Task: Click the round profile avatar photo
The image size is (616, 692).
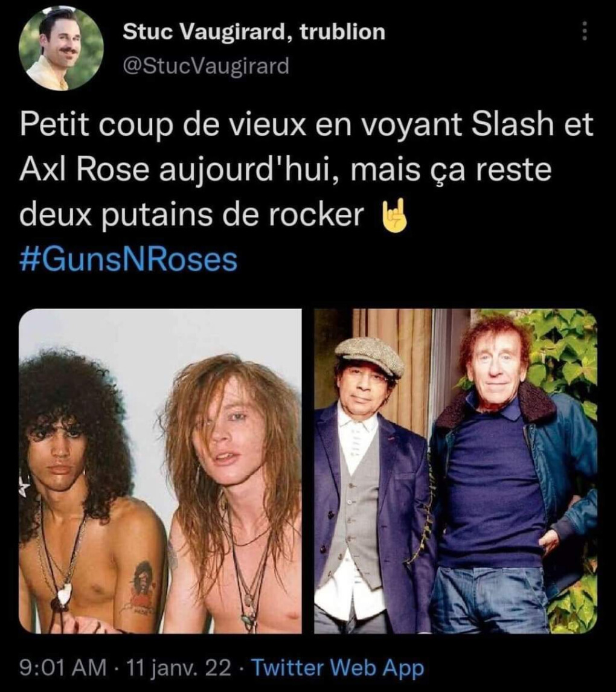Action: 61,48
